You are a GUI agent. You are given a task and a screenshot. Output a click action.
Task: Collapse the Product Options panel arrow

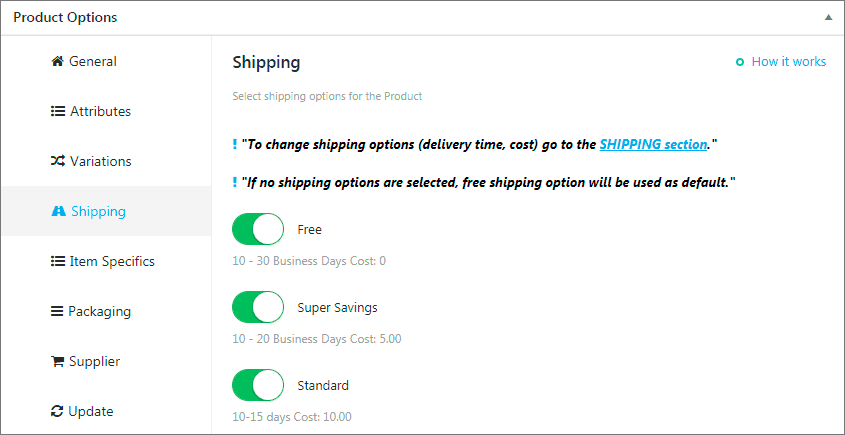pos(828,17)
